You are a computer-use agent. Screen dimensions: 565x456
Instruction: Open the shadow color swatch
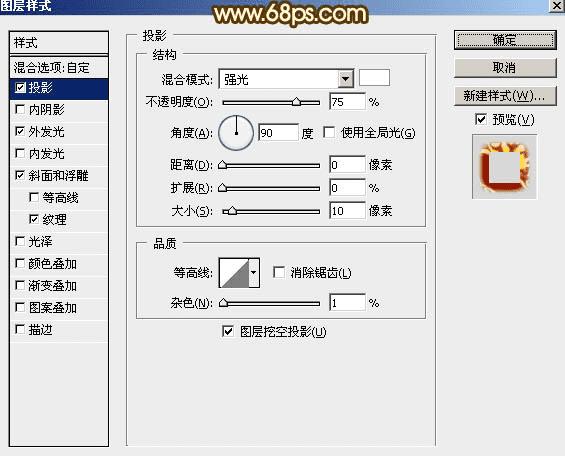tap(374, 78)
